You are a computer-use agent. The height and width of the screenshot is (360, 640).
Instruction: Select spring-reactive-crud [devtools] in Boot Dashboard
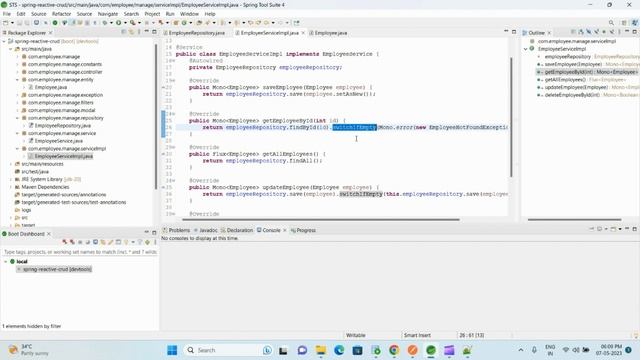coord(57,269)
